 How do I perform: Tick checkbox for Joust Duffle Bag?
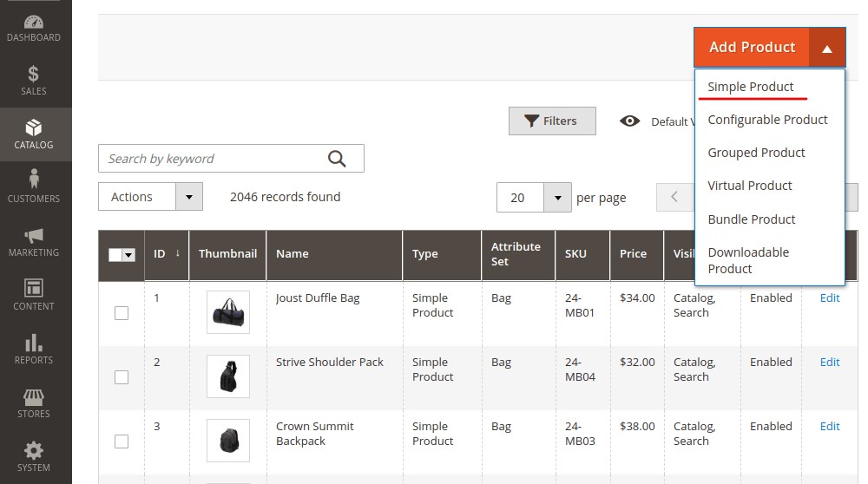(122, 313)
